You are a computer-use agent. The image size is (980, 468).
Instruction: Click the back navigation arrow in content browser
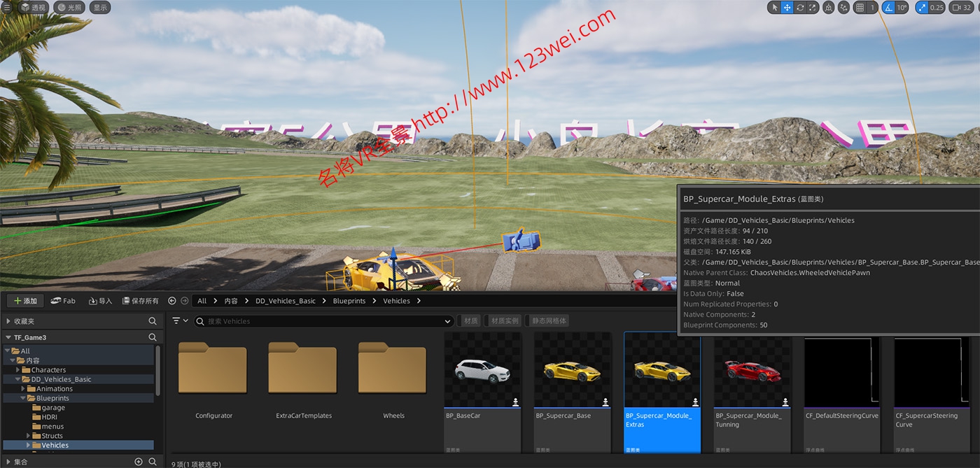point(172,301)
